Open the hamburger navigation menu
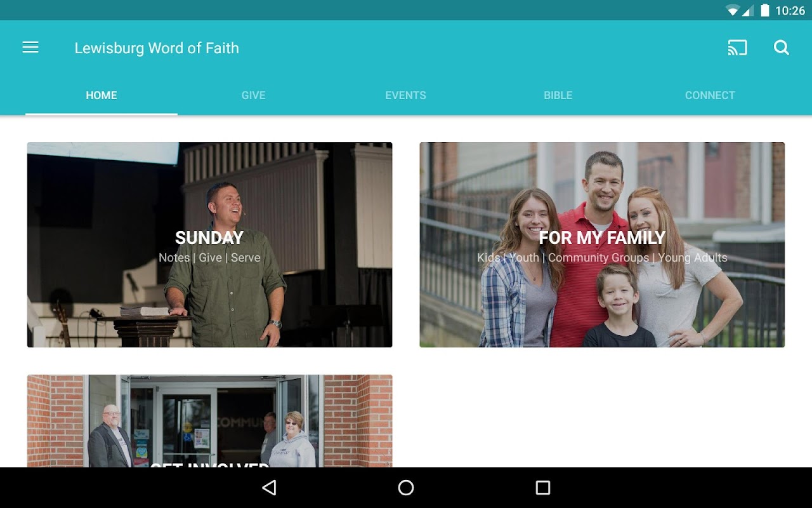This screenshot has height=508, width=812. click(30, 48)
